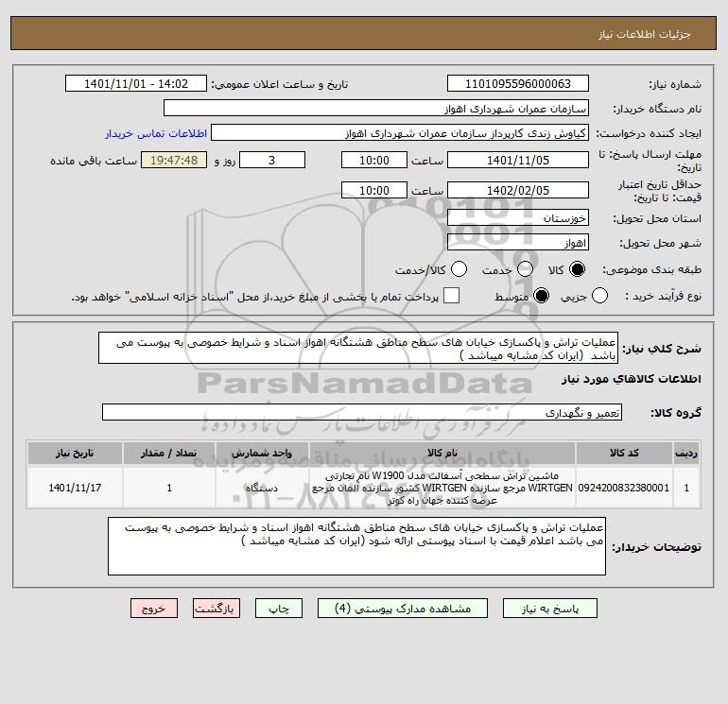Viewport: 728px width, 704px height.
Task: Click the چاپ print button
Action: (279, 609)
